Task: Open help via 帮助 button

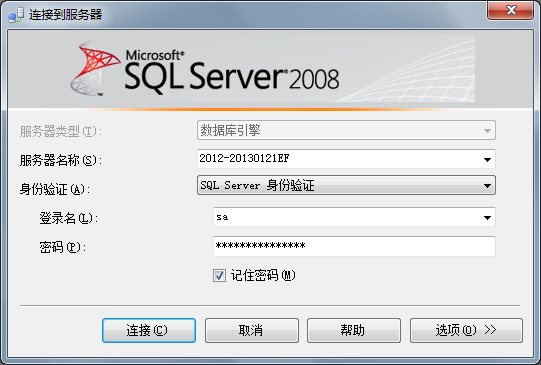Action: point(354,330)
